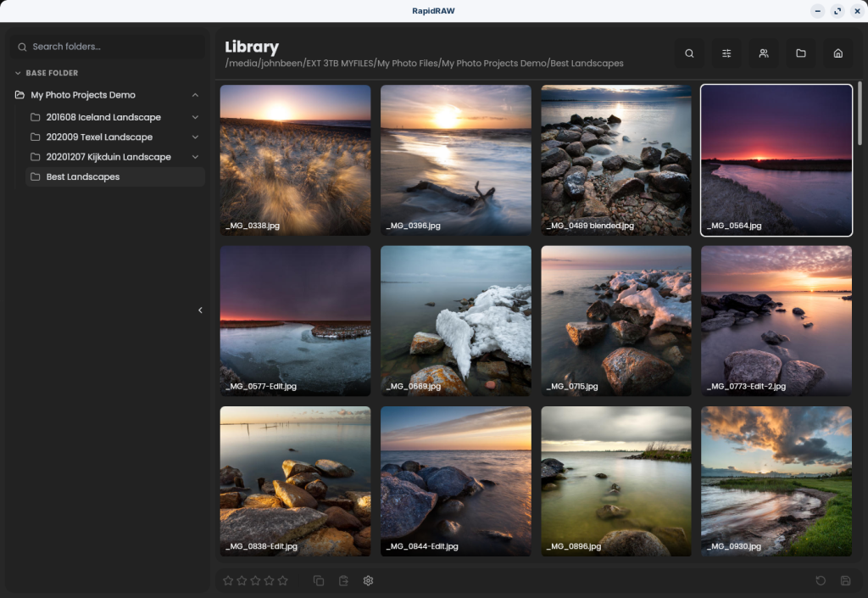Set rating with the fifth star
Screen dimensions: 868x598
(283, 581)
